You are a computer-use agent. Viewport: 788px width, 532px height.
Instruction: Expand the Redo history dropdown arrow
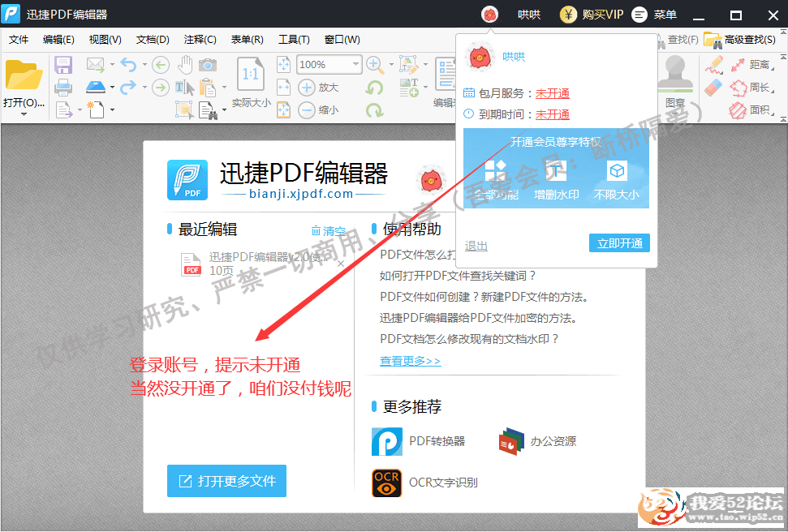pos(144,88)
